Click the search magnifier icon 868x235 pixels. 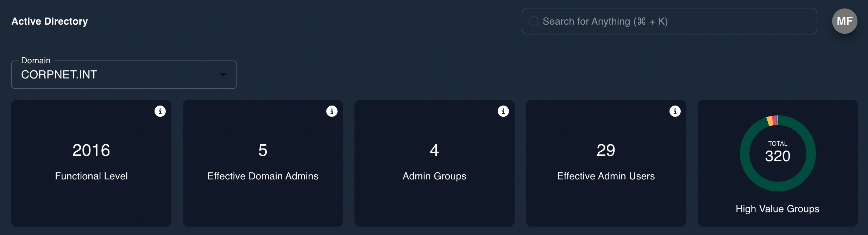[x=534, y=21]
